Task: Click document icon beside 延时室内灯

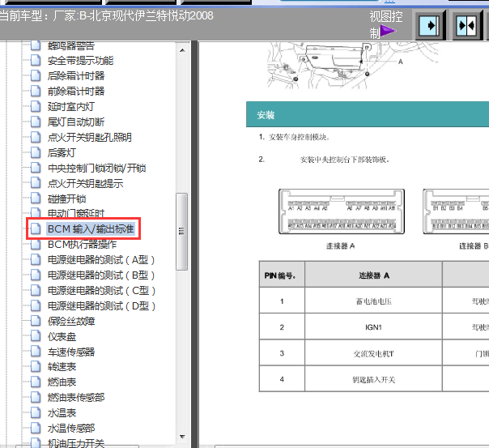Action: click(x=36, y=106)
